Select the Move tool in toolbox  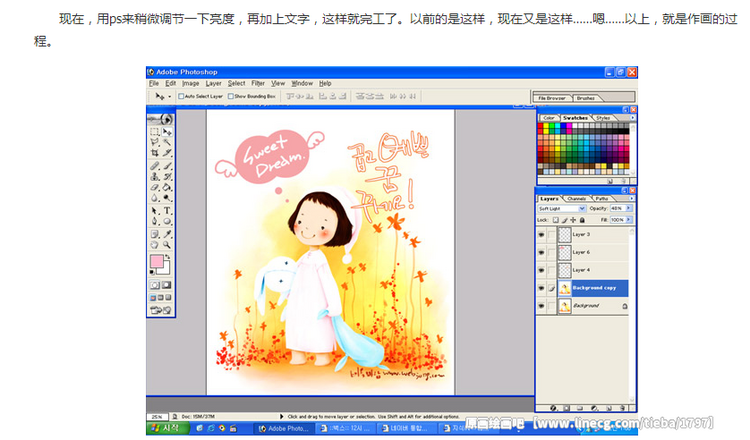coord(167,132)
